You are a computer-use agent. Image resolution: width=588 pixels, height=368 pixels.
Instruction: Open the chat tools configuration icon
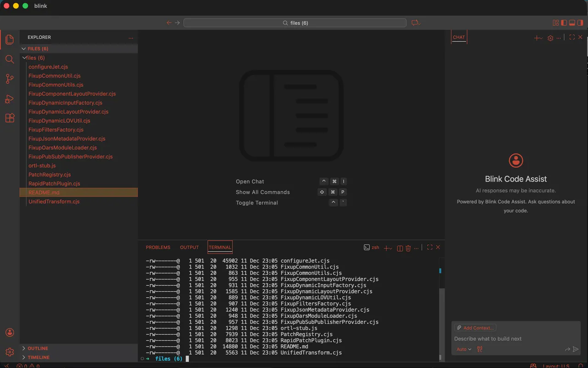tap(480, 349)
